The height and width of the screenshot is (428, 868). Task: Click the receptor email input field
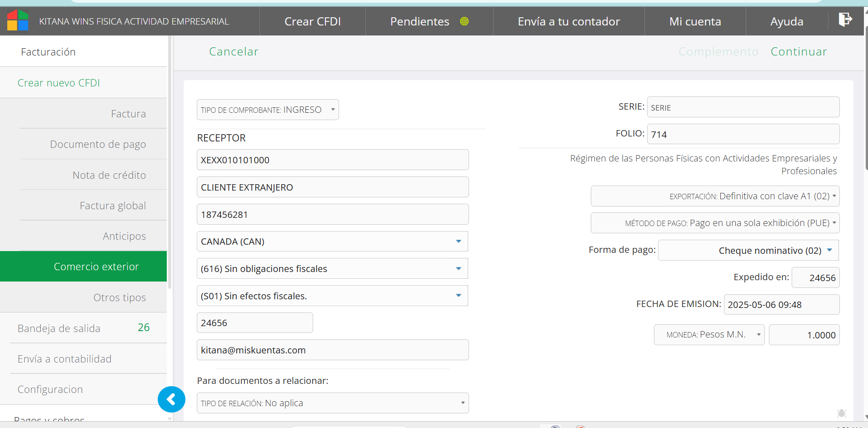point(332,350)
